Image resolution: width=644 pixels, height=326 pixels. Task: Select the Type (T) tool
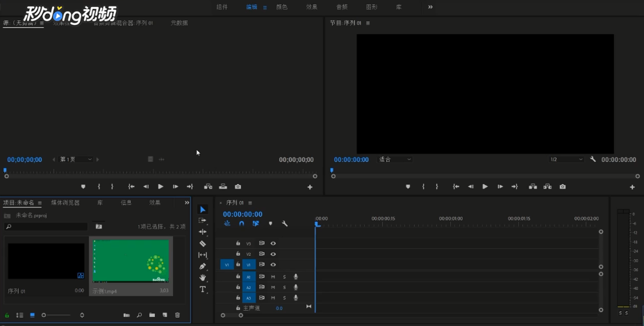pyautogui.click(x=202, y=289)
